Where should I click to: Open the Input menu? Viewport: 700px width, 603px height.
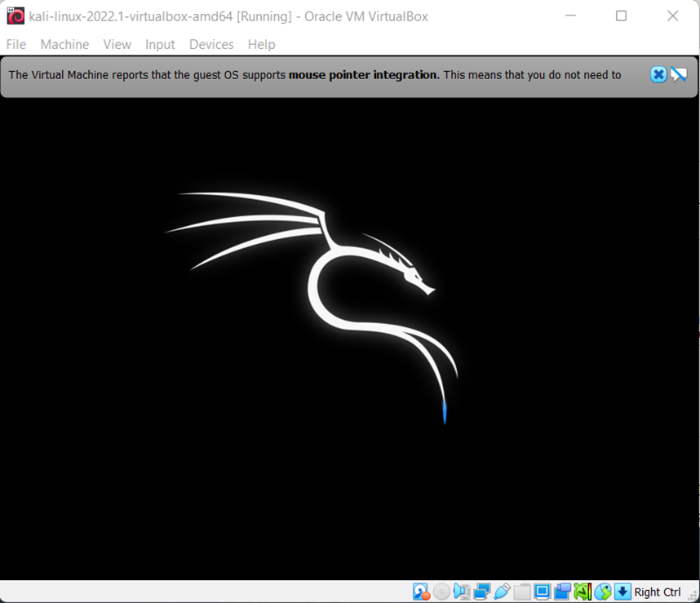pyautogui.click(x=160, y=44)
